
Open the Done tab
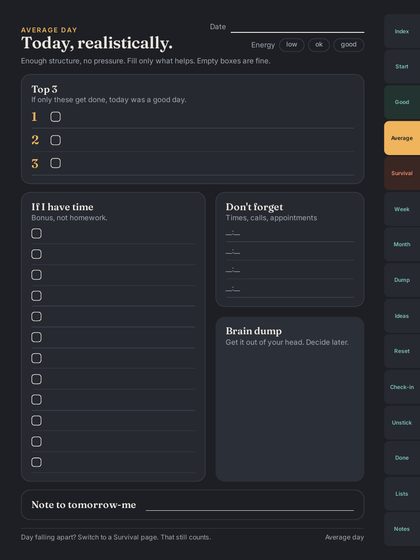(402, 458)
